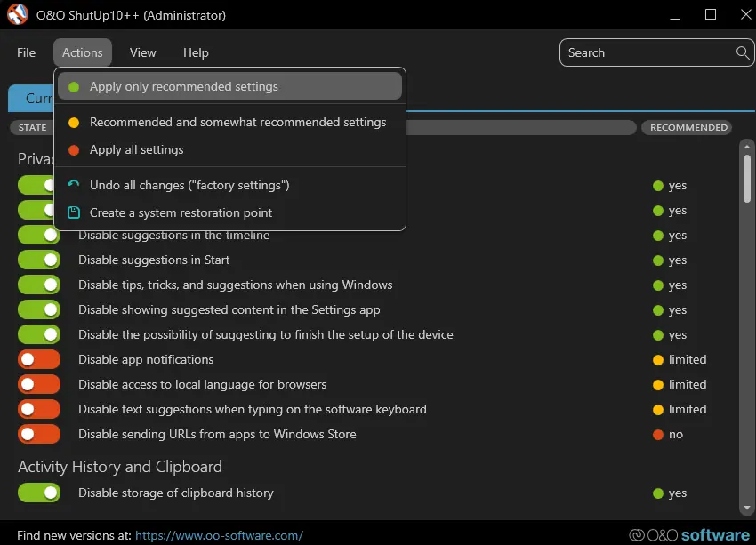Image resolution: width=756 pixels, height=545 pixels.
Task: Click the yellow dot beside Recommended and somewhat recommended
Action: pyautogui.click(x=74, y=123)
